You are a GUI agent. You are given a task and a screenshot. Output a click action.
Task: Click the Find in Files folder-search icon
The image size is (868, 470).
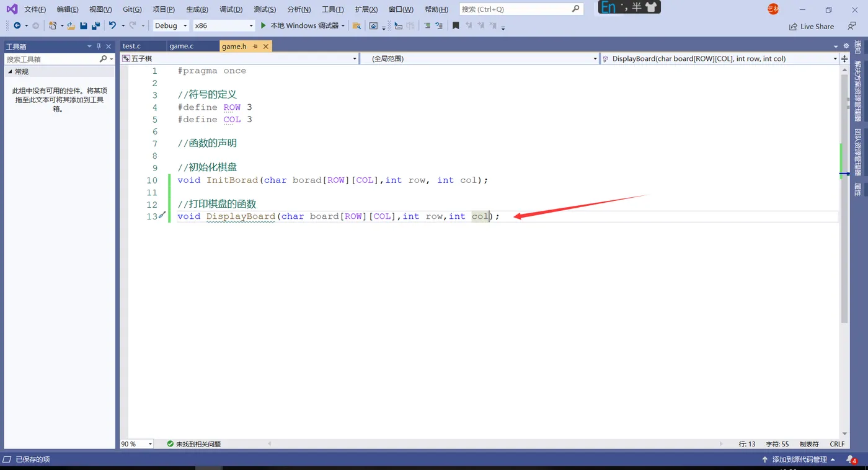tap(356, 25)
